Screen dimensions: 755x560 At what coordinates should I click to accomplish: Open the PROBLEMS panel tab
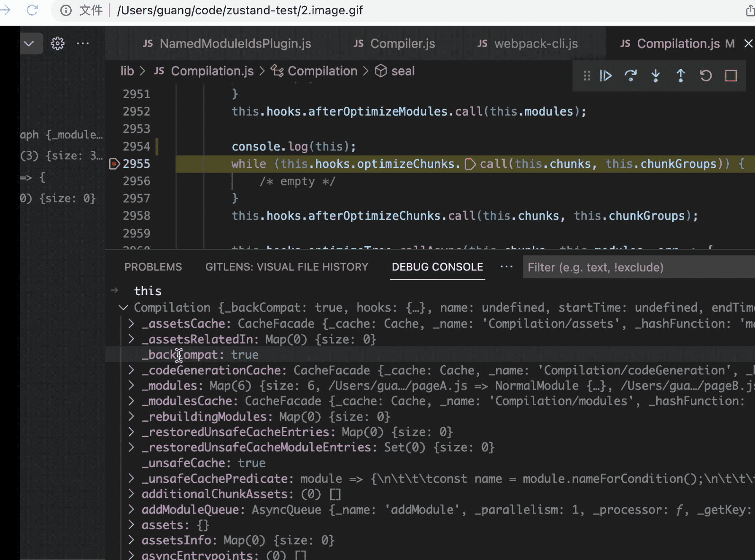pos(153,267)
